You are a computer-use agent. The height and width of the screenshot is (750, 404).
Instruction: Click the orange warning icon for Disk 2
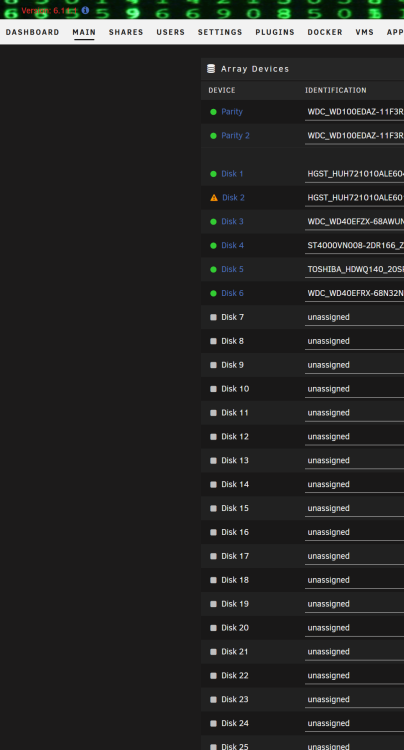pyautogui.click(x=214, y=198)
